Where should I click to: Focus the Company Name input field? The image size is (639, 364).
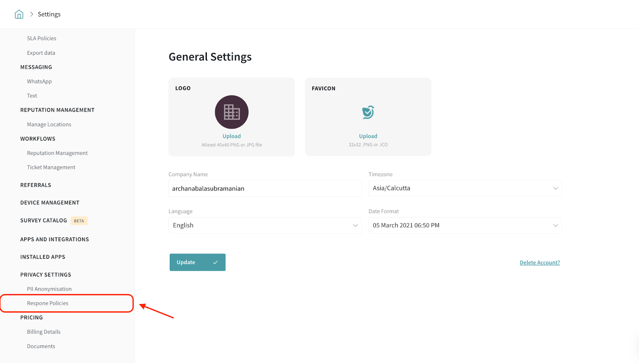point(265,188)
